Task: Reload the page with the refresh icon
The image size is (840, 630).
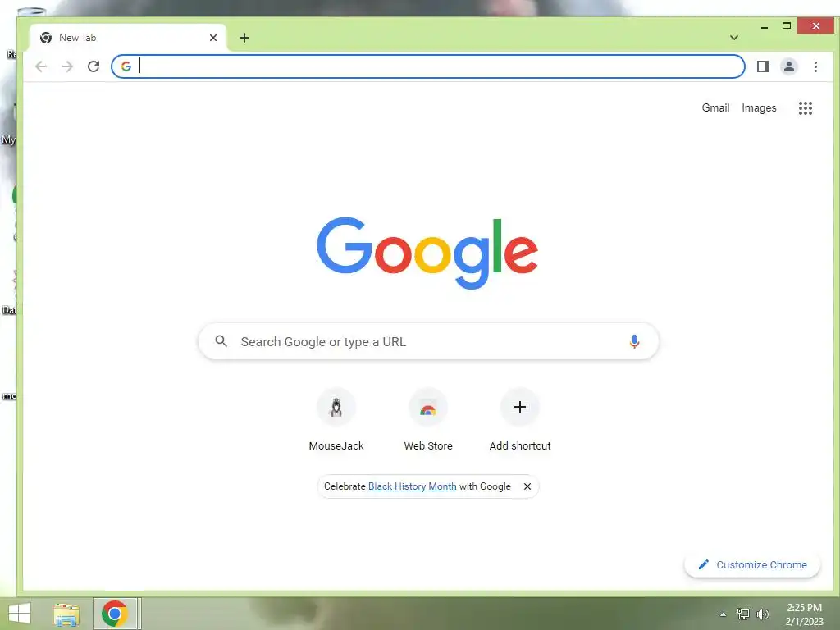Action: 94,66
